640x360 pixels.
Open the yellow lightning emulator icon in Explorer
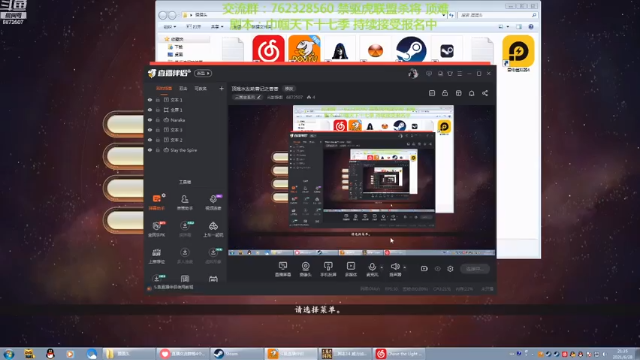(x=518, y=51)
